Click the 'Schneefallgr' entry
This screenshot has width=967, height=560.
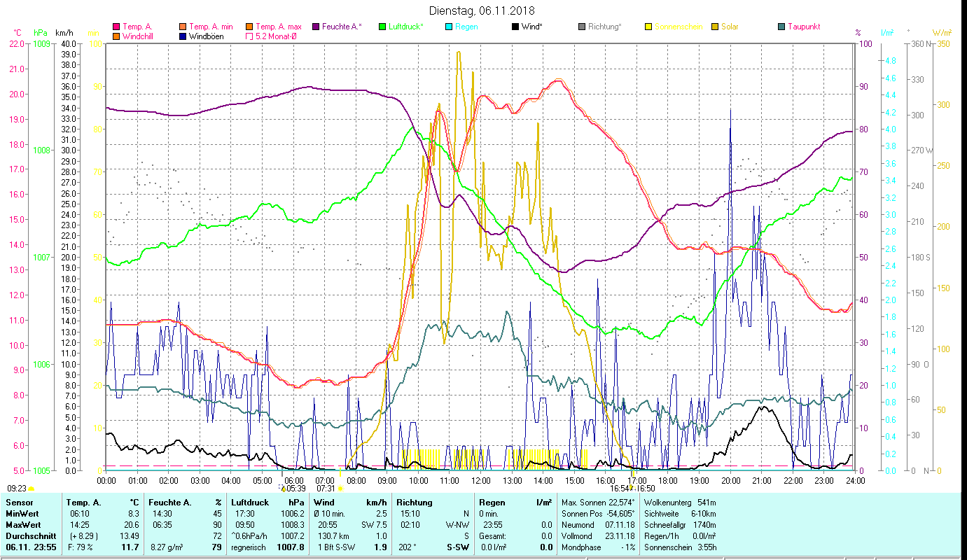[666, 525]
